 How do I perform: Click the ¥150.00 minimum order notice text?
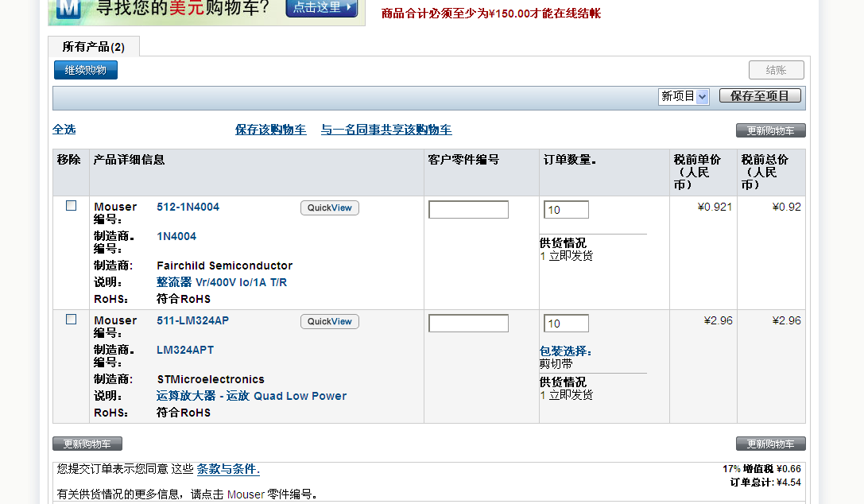tap(491, 14)
